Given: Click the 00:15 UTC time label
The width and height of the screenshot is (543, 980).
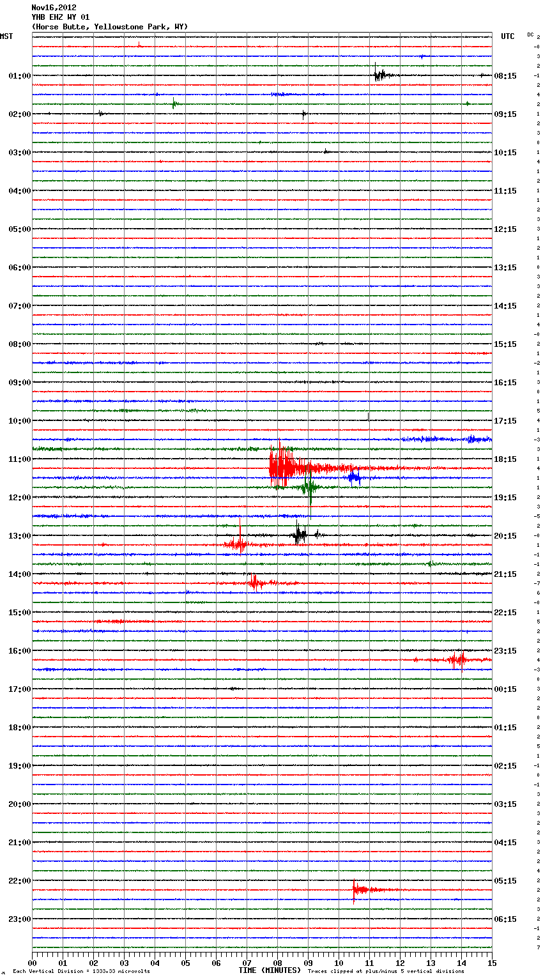Looking at the screenshot, I should (x=505, y=689).
